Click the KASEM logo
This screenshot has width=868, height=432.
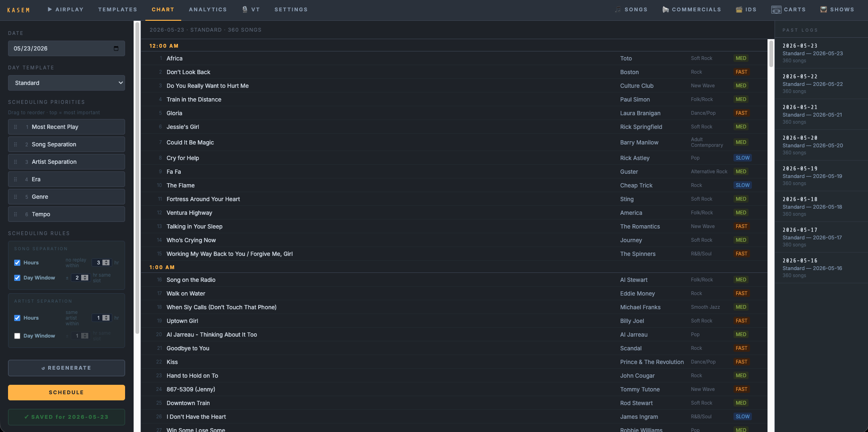point(18,10)
